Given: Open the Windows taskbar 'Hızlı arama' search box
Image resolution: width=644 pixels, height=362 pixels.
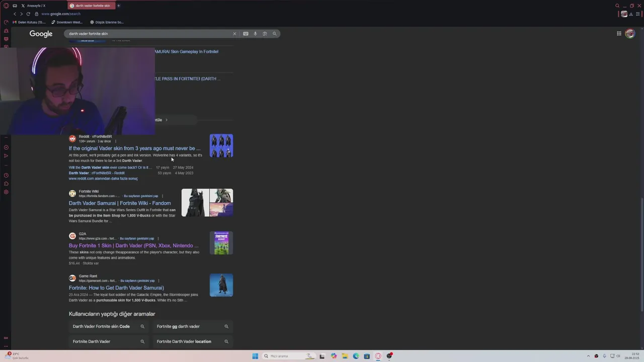Looking at the screenshot, I should point(289,356).
